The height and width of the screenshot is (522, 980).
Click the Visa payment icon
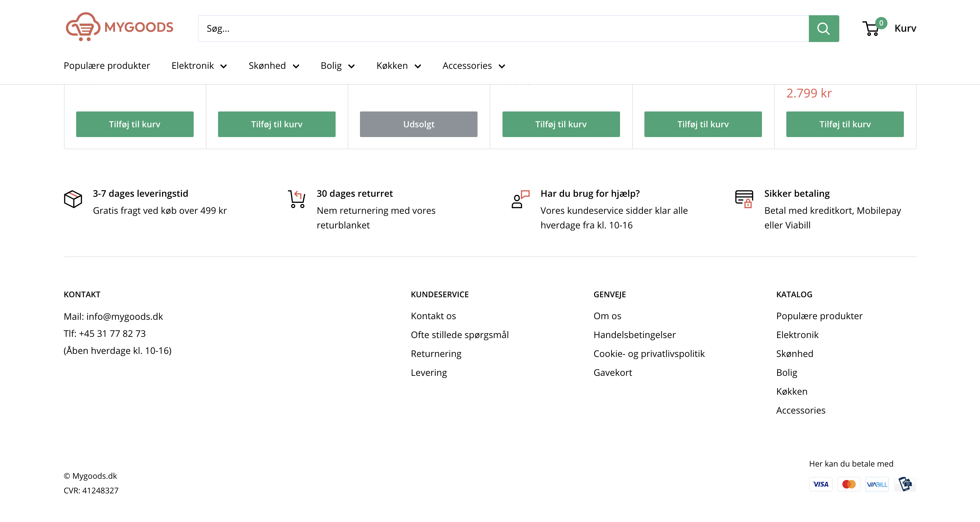click(x=821, y=484)
